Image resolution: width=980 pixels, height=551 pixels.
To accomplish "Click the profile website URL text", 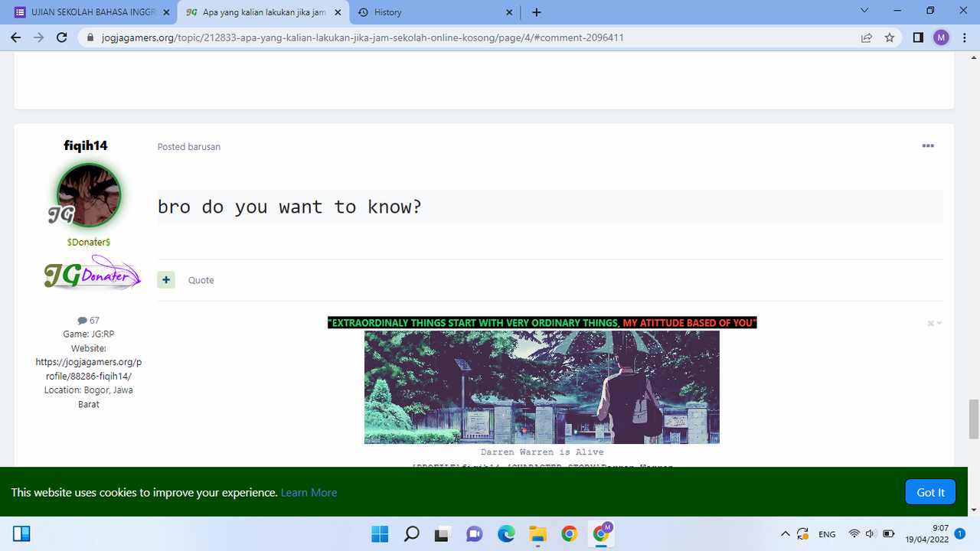I will (x=89, y=369).
